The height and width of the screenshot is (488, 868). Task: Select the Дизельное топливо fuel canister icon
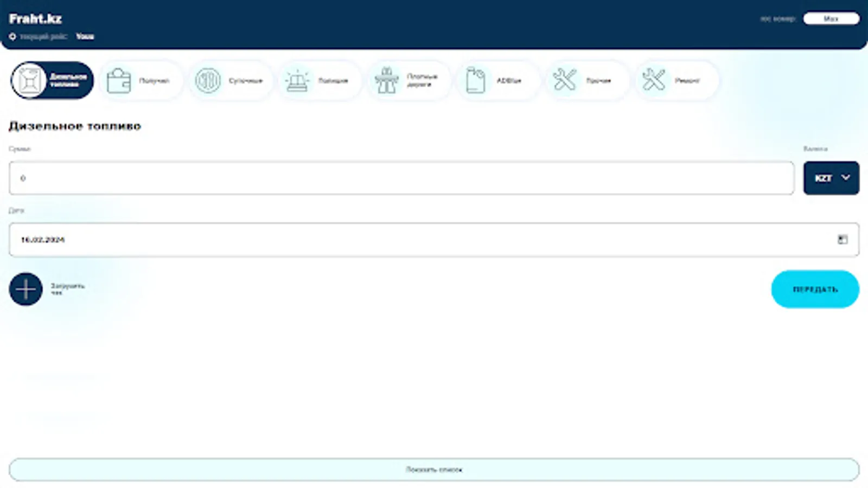click(31, 80)
